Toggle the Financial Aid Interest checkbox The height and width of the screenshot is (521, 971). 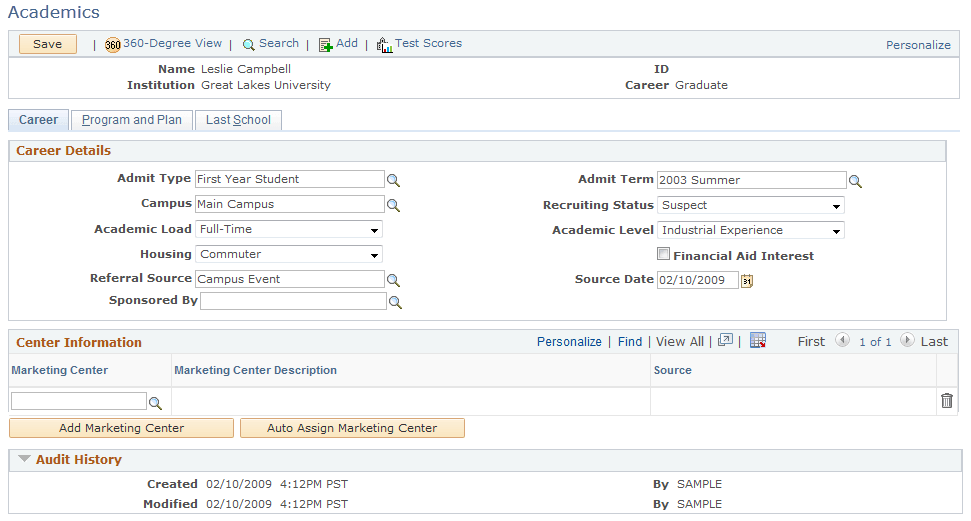[663, 254]
